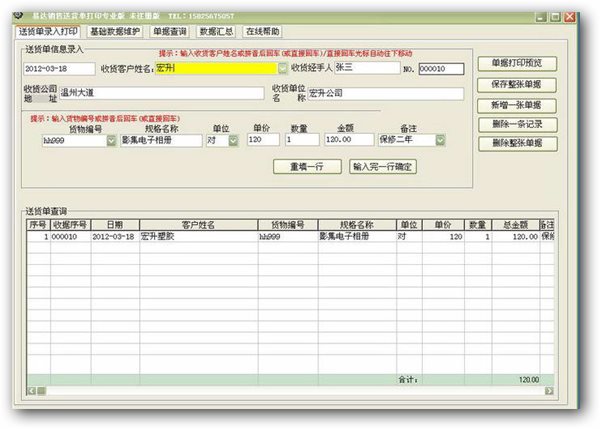The width and height of the screenshot is (600, 429).
Task: Click the date field 2012-03-18
Action: tap(59, 69)
